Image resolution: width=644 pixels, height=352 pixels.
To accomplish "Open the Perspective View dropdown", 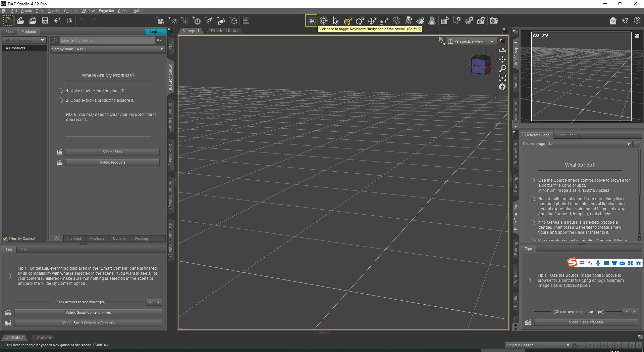I will click(x=471, y=41).
